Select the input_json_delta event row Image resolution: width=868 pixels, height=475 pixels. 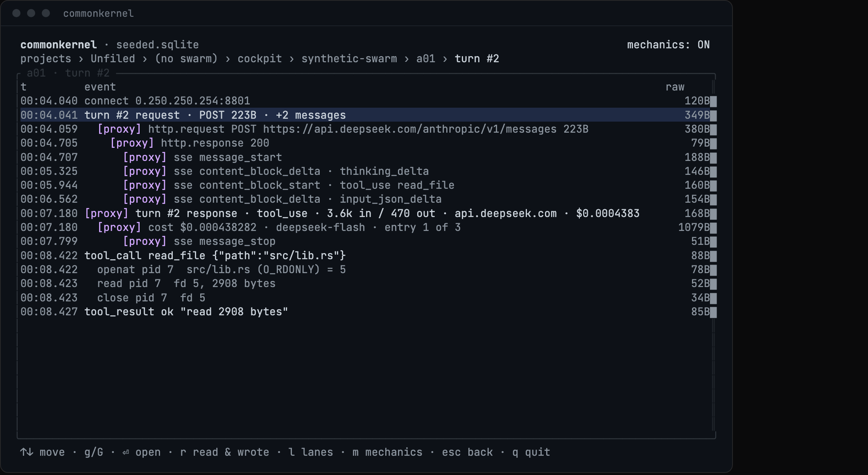pyautogui.click(x=366, y=199)
